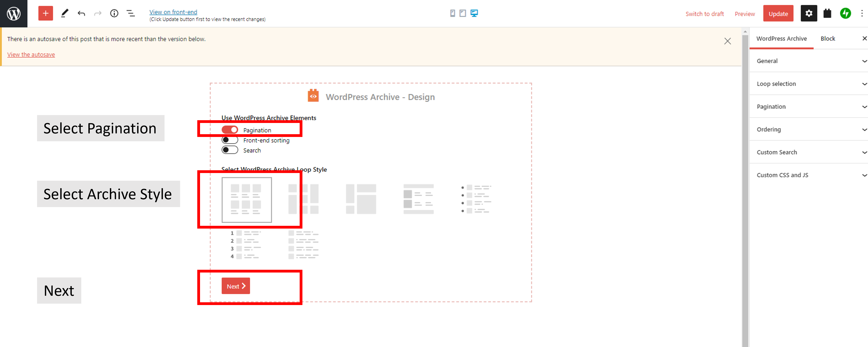Select the plain unformatted list loop style
This screenshot has height=347, width=868.
pyautogui.click(x=303, y=245)
